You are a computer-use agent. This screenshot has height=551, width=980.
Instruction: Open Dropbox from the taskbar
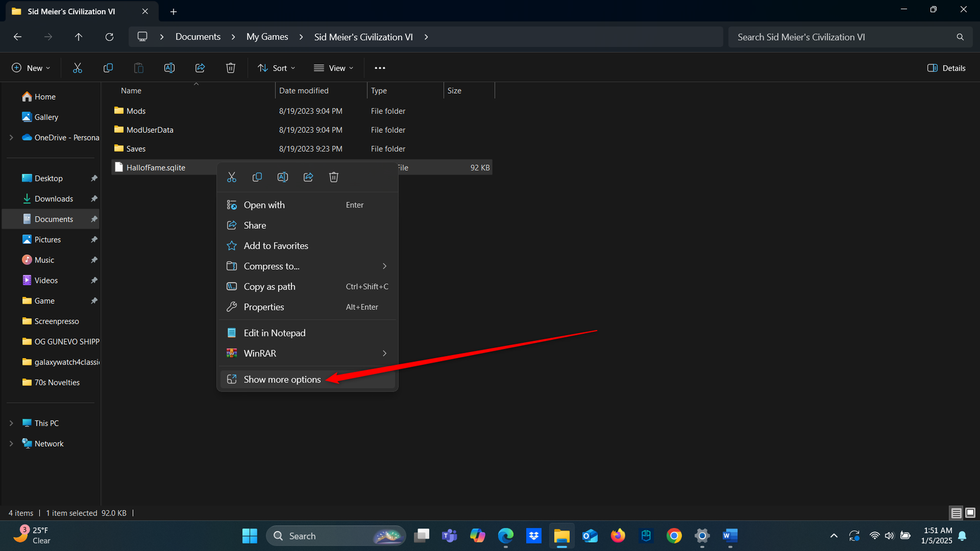533,536
